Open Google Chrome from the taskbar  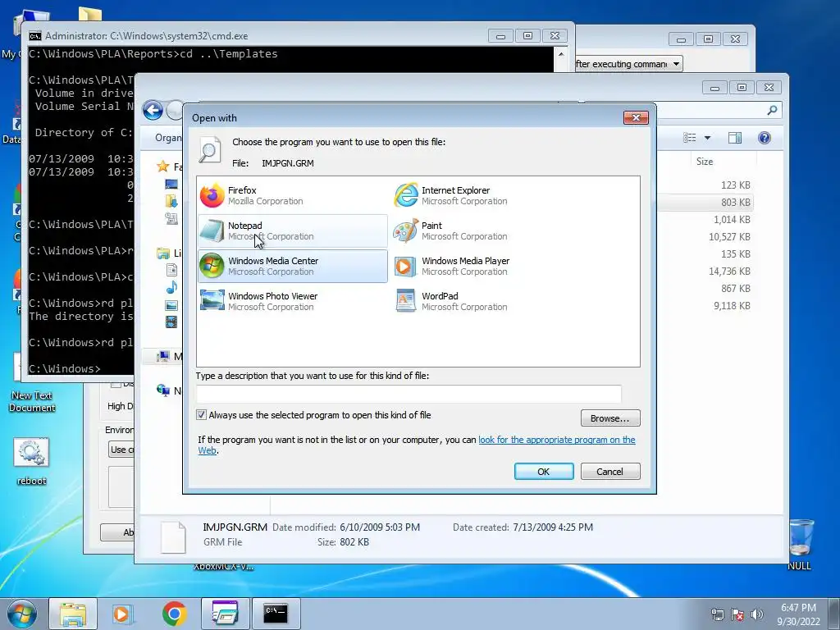pyautogui.click(x=174, y=614)
